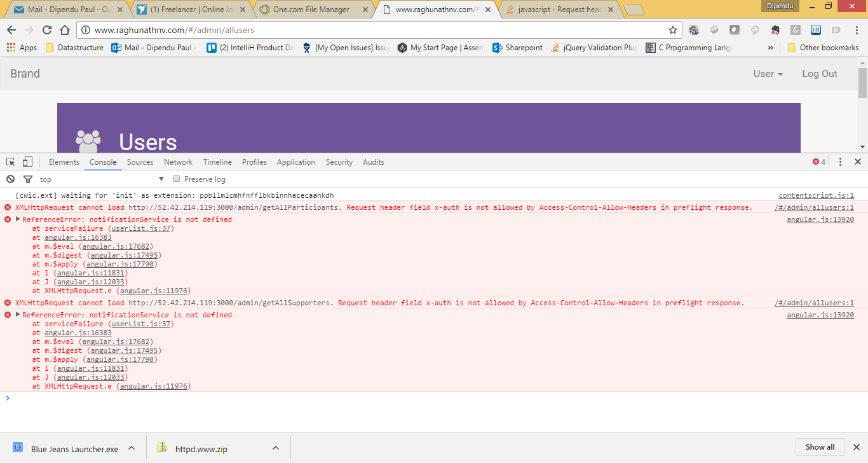Open the Apps shortcut in bookmarks bar
The image size is (868, 463).
[x=22, y=48]
